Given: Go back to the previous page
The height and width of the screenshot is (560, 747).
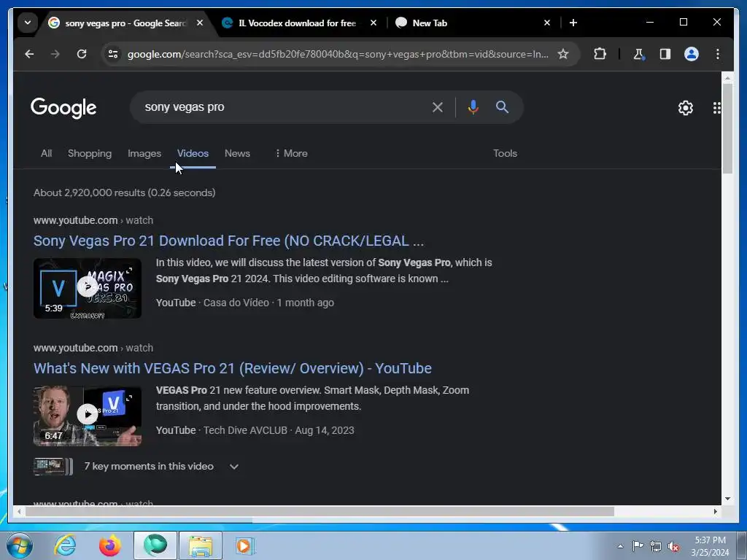Looking at the screenshot, I should (29, 54).
